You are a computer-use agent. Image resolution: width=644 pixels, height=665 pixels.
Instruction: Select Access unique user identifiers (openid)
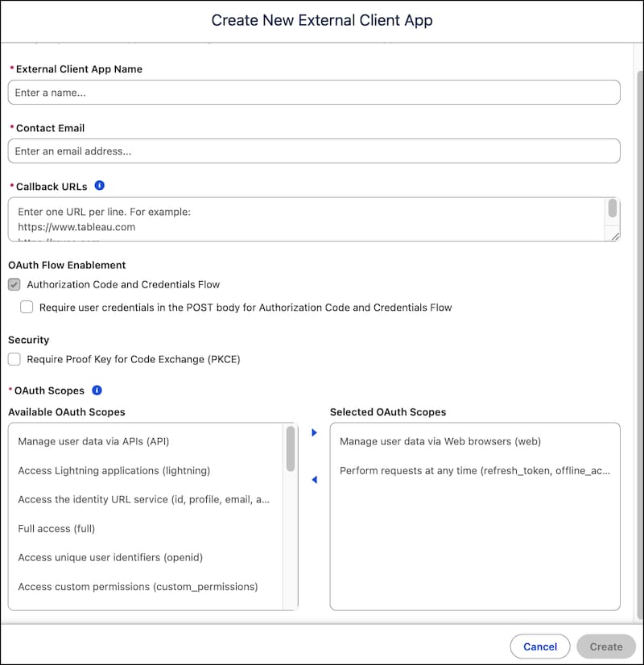(x=147, y=558)
